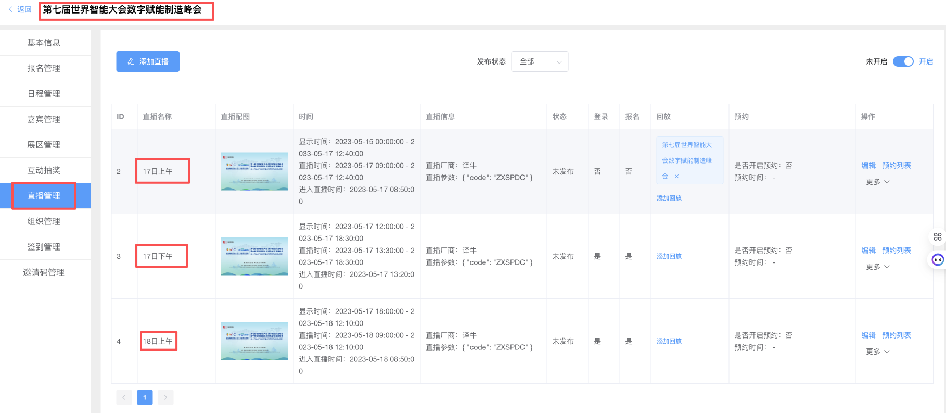This screenshot has height=413, width=947.
Task: Open 基本信息 in the sidebar
Action: point(43,42)
